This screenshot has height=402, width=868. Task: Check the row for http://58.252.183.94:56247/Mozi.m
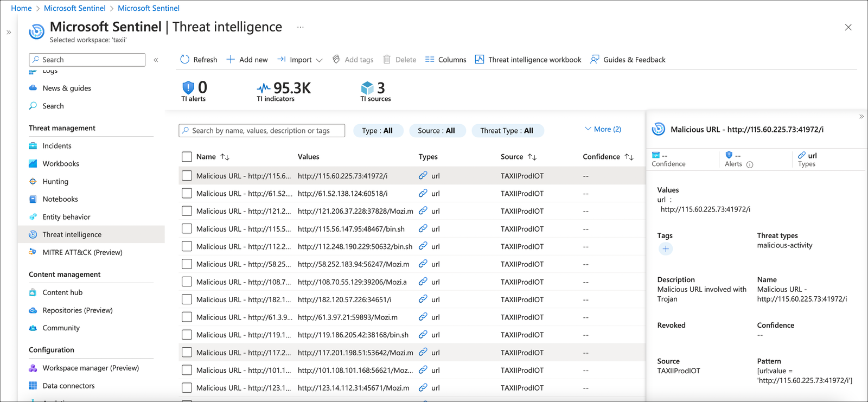click(187, 264)
